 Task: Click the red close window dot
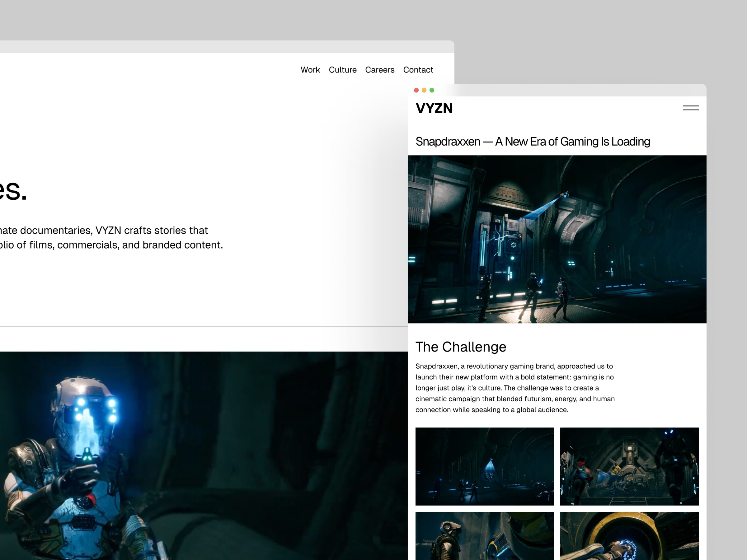416,90
